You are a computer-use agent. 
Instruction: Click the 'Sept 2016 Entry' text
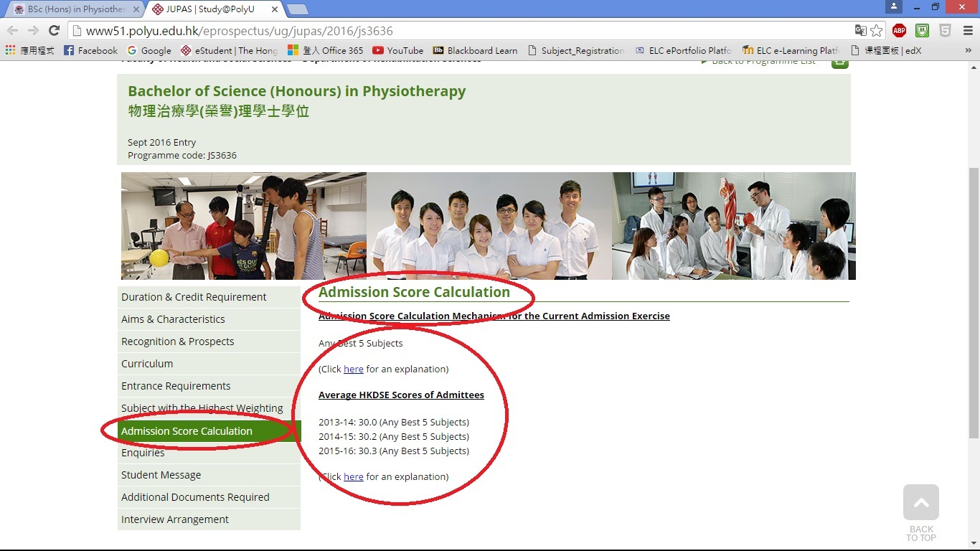coord(162,142)
